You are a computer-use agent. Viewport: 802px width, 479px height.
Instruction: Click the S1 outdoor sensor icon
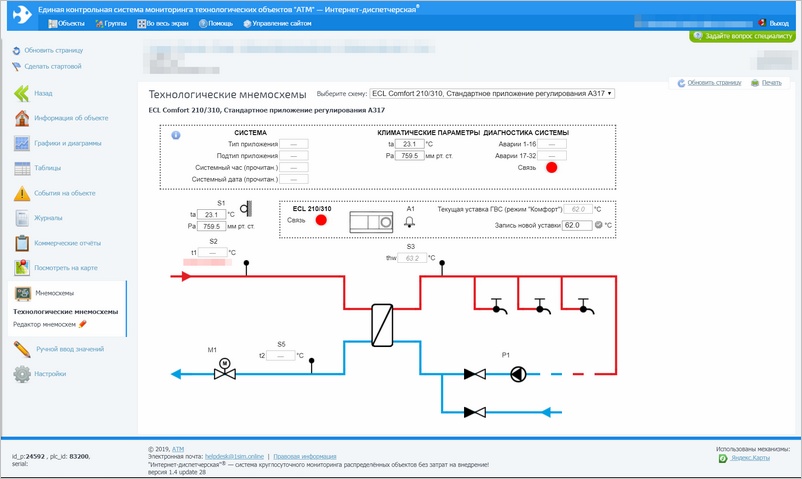point(247,208)
